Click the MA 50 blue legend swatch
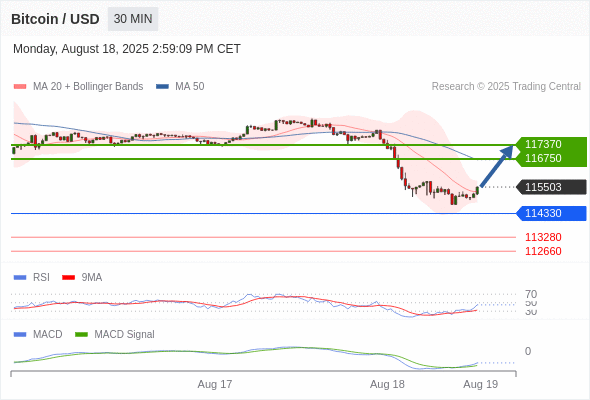The height and width of the screenshot is (400, 590). tap(162, 87)
